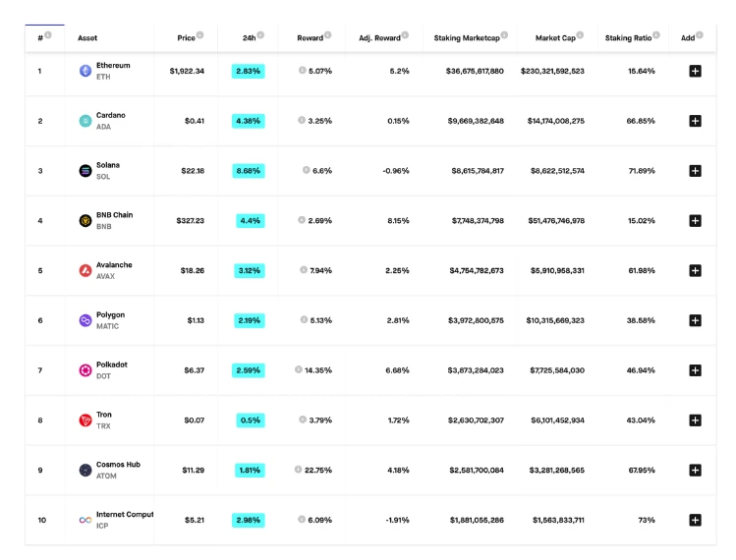Click the Cardano ADA logo icon
736x560 pixels.
pos(85,121)
